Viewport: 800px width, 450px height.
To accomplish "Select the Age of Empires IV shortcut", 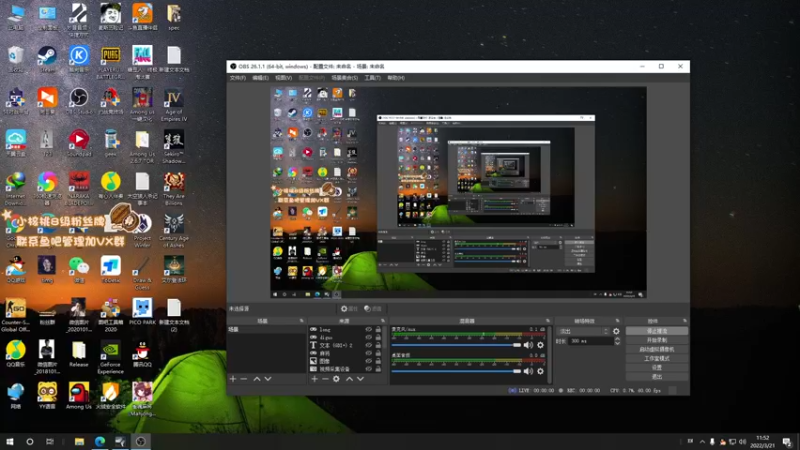I will 174,105.
